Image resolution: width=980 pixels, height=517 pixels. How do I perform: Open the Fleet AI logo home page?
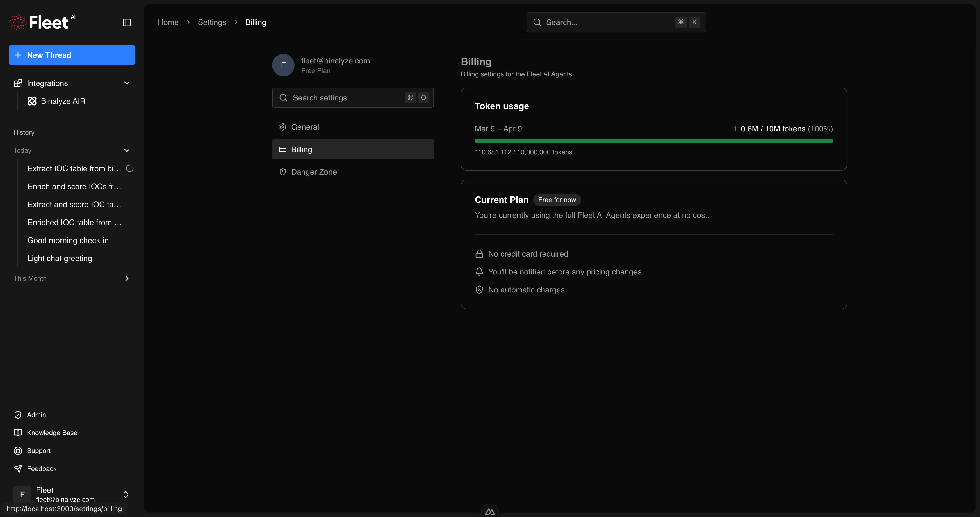(42, 22)
